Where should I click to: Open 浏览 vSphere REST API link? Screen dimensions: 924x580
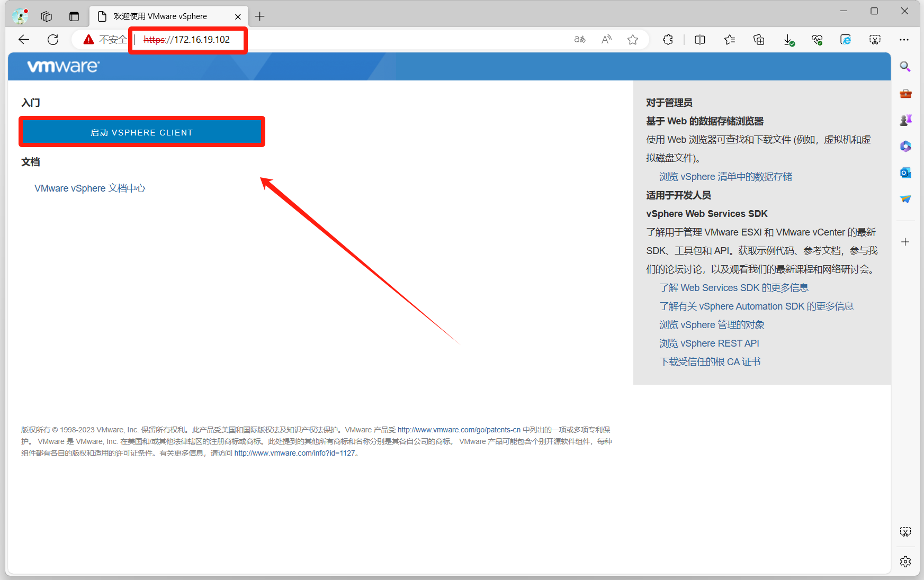[709, 343]
